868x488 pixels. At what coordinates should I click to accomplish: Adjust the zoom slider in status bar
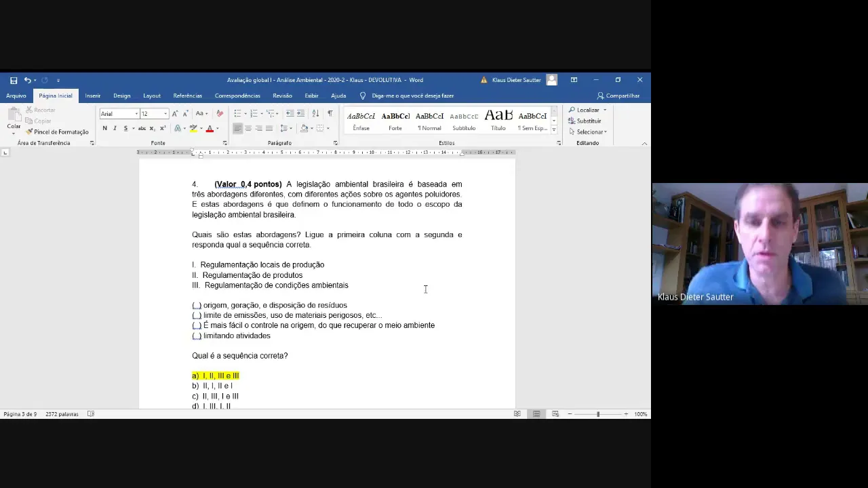coord(597,413)
